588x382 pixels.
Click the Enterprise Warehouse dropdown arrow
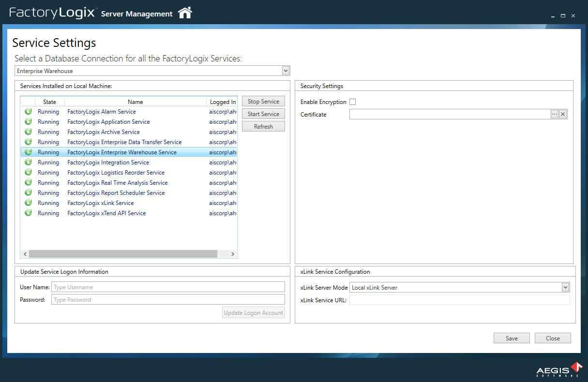click(286, 70)
